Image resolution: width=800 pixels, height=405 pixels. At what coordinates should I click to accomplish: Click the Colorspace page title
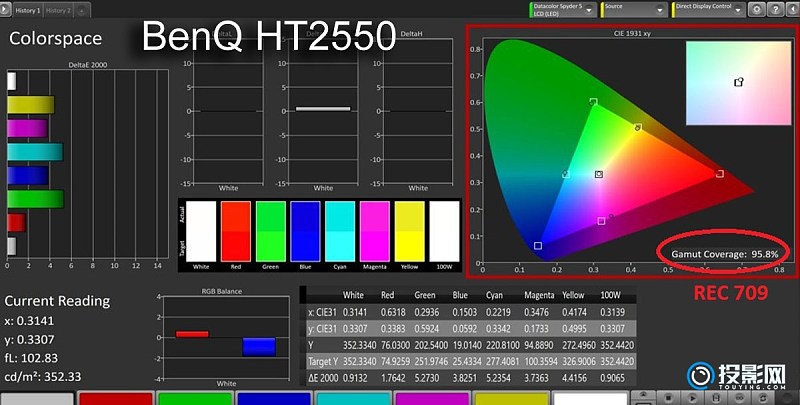(x=55, y=38)
